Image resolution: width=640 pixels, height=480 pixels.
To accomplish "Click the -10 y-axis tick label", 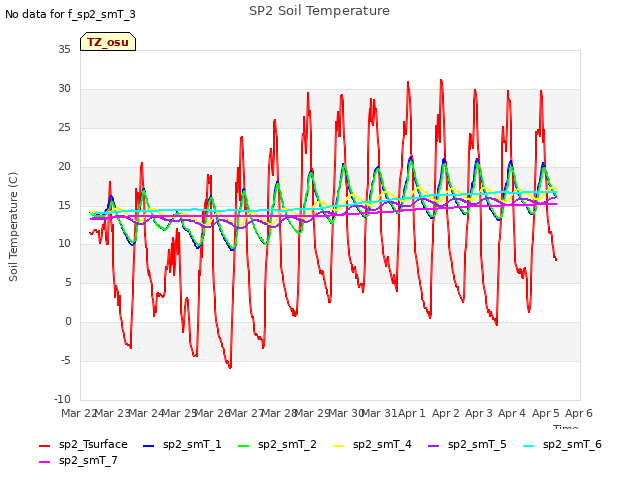I will pos(62,399).
